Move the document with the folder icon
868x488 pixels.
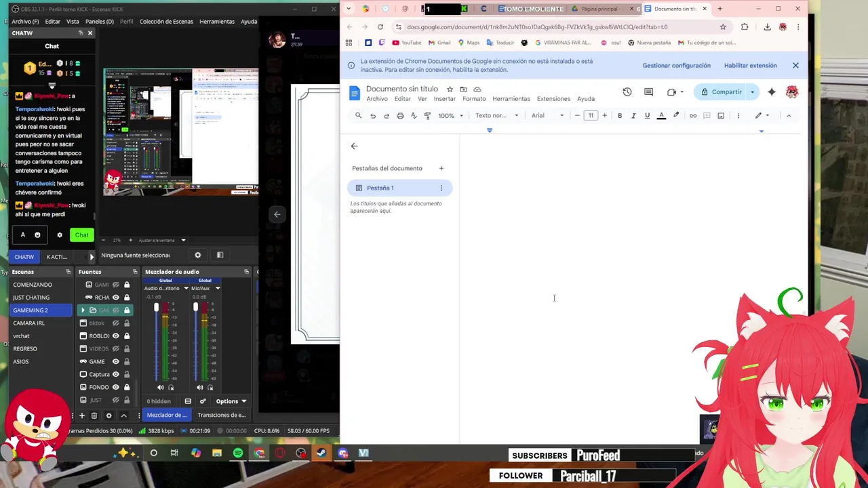click(x=463, y=89)
